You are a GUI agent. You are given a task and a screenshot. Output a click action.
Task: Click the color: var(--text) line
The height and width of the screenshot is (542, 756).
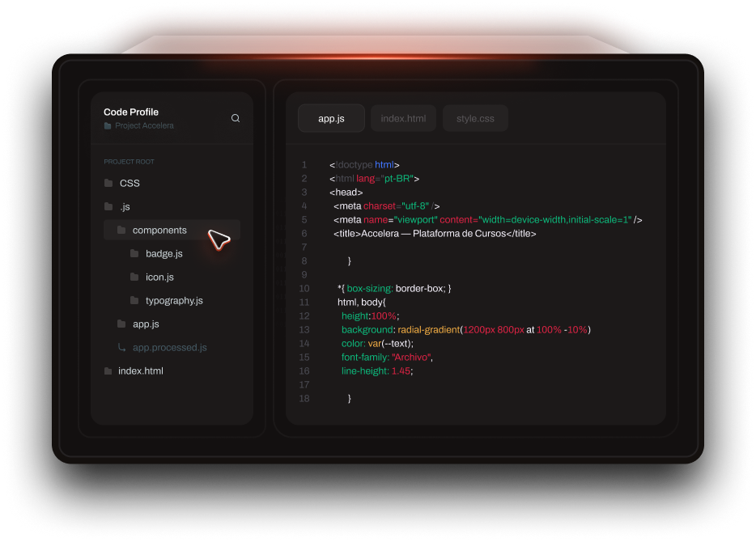tap(377, 344)
